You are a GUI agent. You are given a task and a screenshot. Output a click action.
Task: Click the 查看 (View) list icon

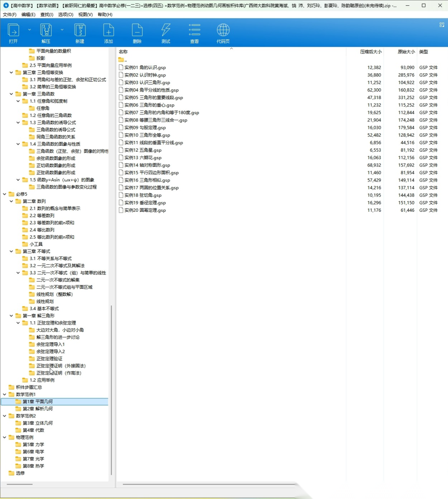(194, 31)
